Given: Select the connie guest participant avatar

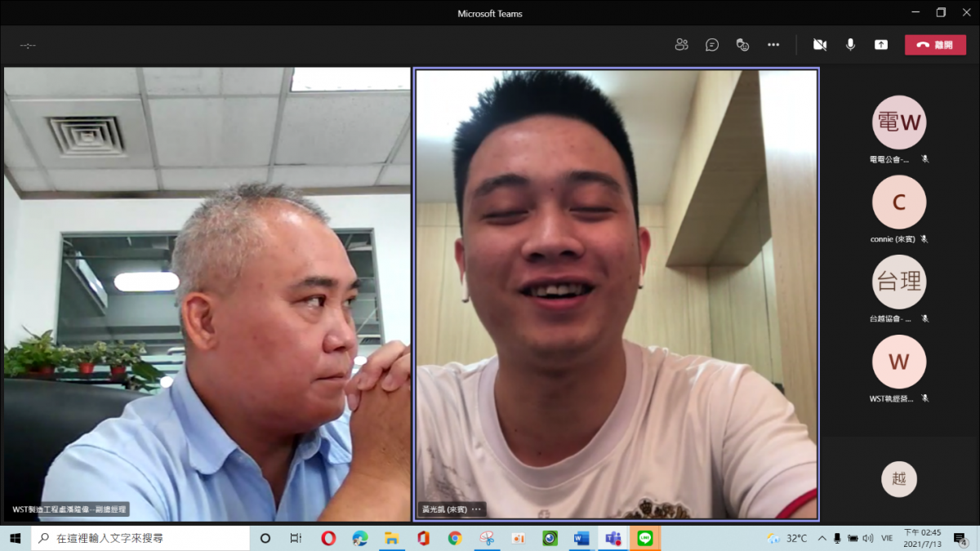Looking at the screenshot, I should (898, 202).
